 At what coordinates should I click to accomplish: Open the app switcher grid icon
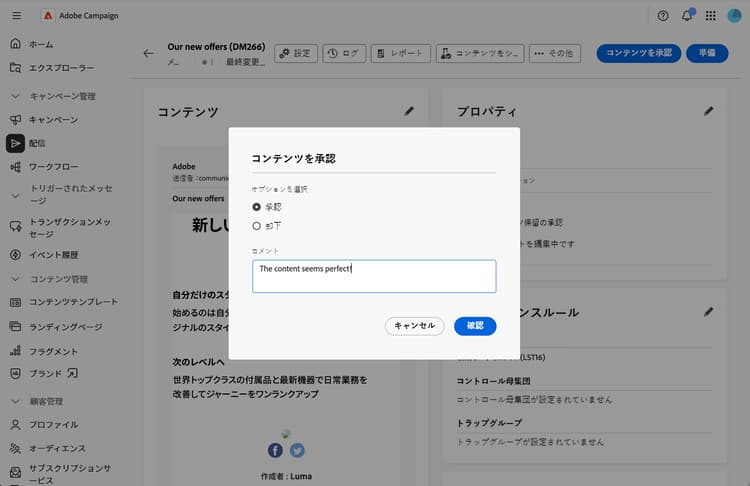point(711,16)
